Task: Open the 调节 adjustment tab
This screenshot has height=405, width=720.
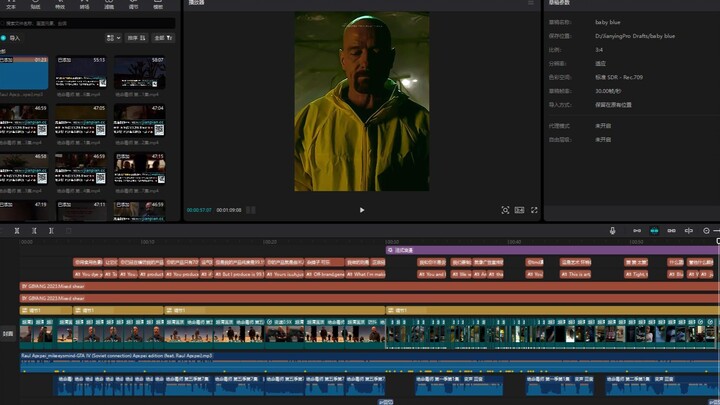Action: tap(133, 5)
